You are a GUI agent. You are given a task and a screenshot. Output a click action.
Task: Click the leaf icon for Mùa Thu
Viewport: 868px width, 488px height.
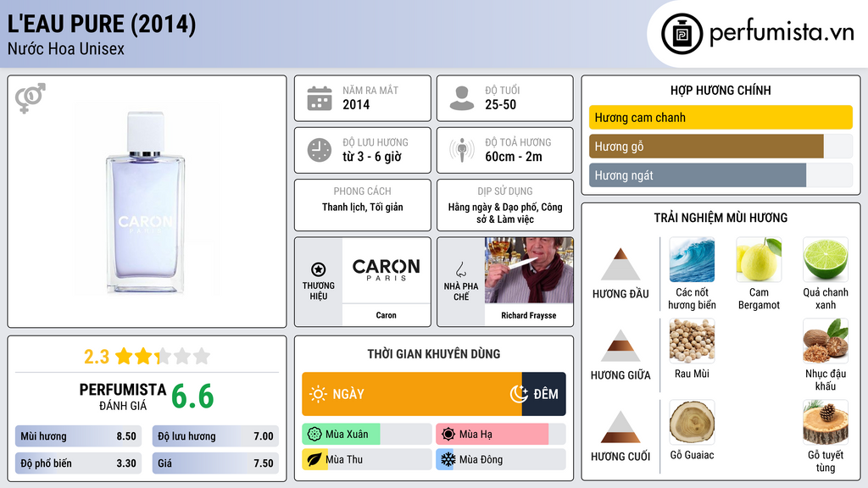point(314,460)
